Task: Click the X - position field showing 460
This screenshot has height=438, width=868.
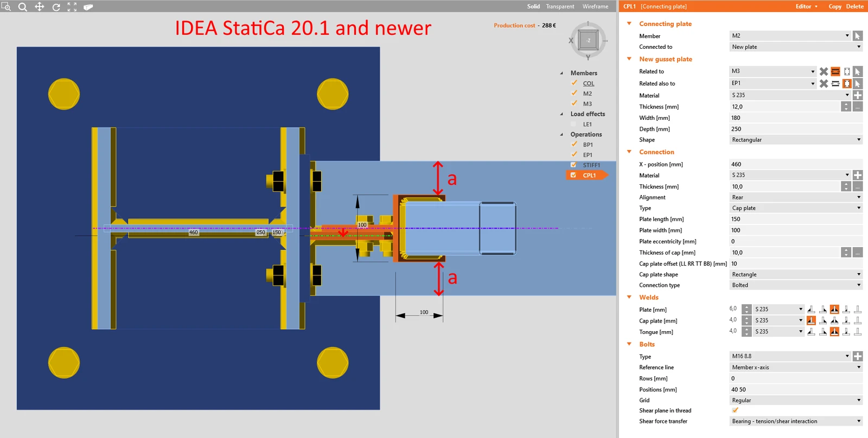Action: pos(796,164)
